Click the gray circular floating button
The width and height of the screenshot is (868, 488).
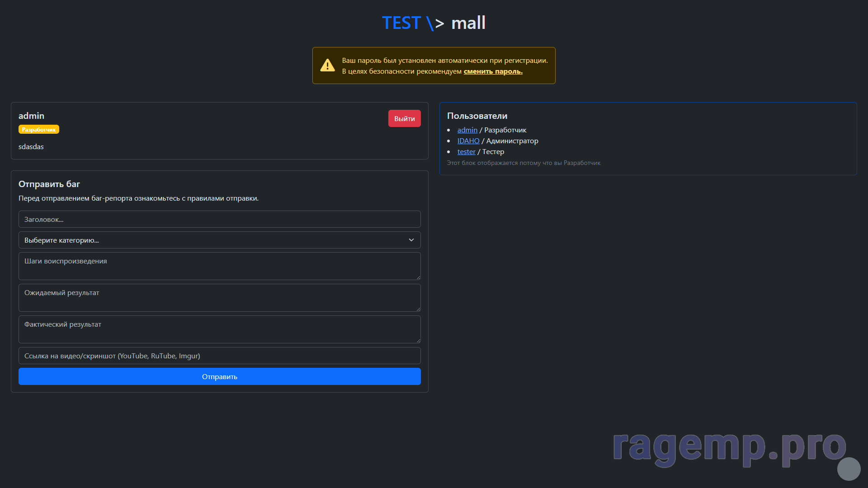[x=849, y=469]
